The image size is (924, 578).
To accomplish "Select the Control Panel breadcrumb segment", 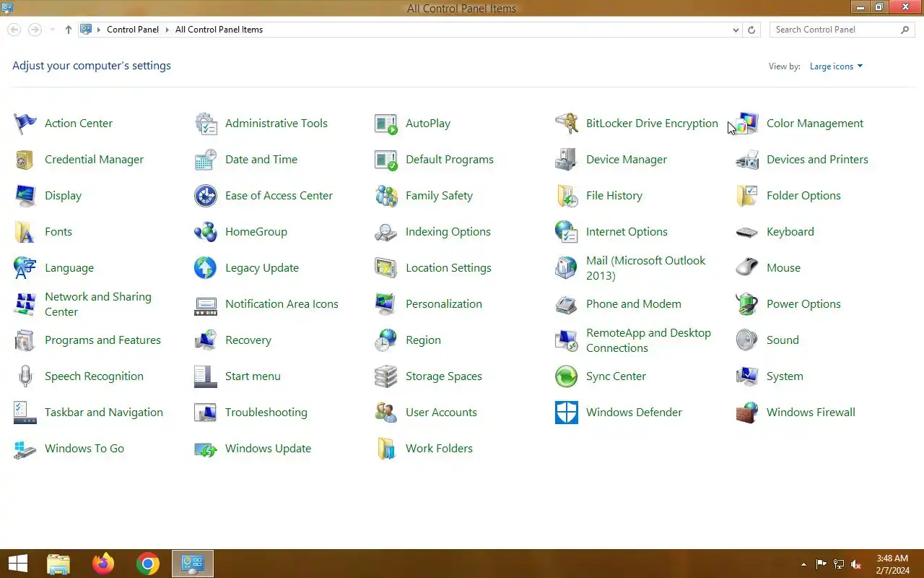I will point(133,30).
